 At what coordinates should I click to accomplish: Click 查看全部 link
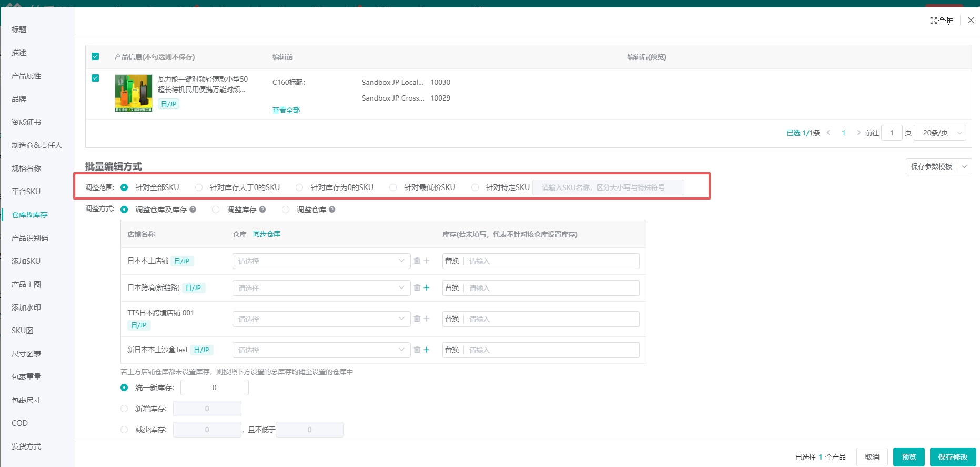coord(286,110)
